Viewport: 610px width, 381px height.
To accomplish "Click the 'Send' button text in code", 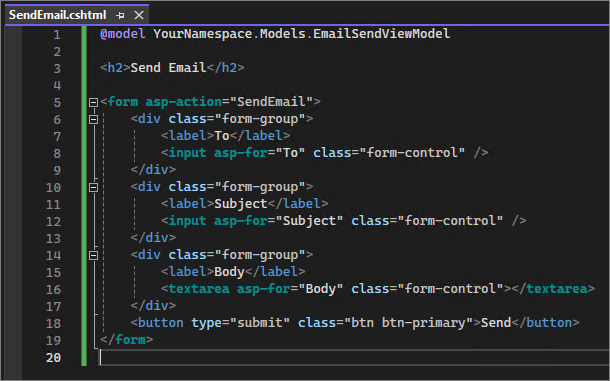I will (496, 323).
